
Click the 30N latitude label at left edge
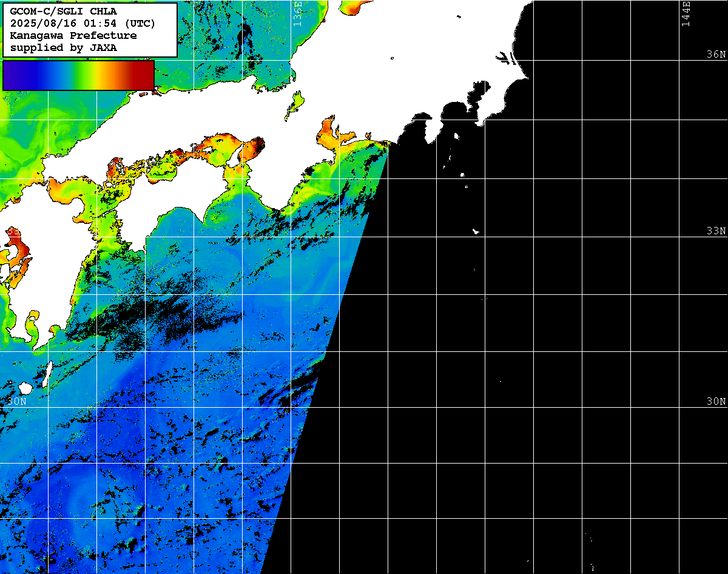click(17, 402)
